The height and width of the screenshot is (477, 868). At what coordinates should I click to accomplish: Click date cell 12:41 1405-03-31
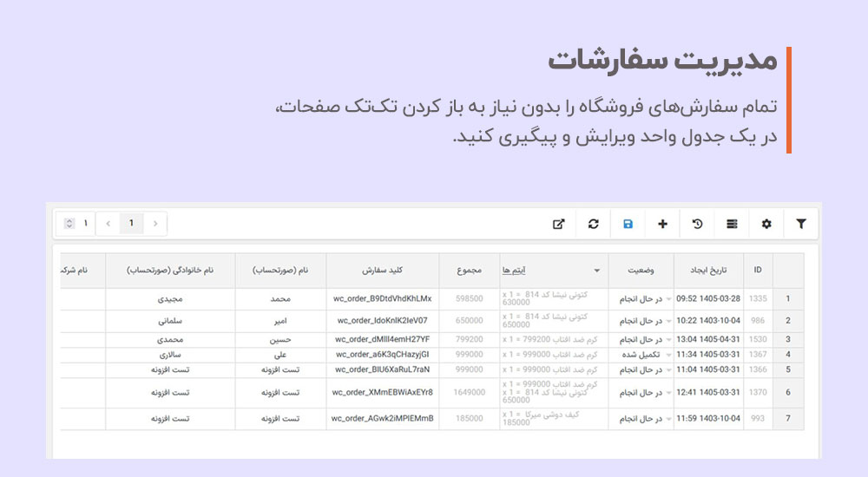tap(708, 392)
